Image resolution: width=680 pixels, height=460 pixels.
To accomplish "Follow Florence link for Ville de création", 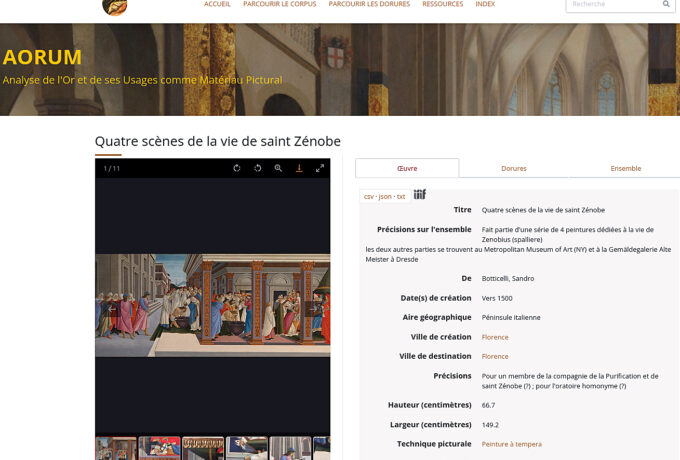I will click(495, 337).
